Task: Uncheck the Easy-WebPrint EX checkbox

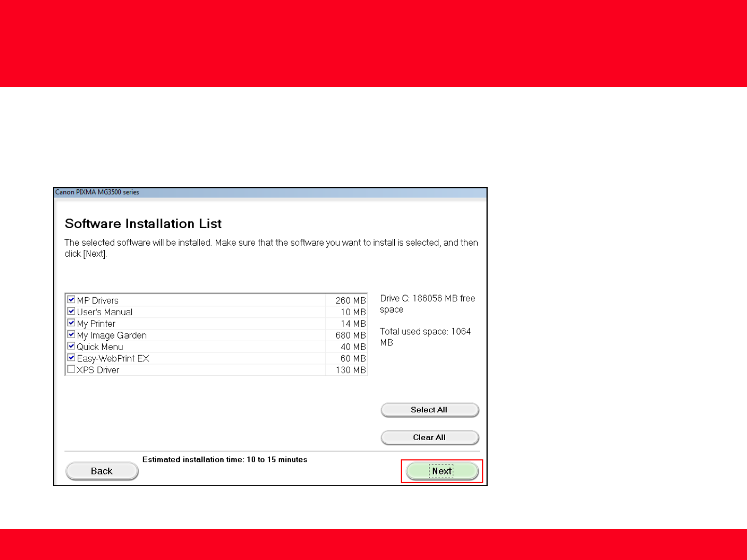Action: pos(71,357)
